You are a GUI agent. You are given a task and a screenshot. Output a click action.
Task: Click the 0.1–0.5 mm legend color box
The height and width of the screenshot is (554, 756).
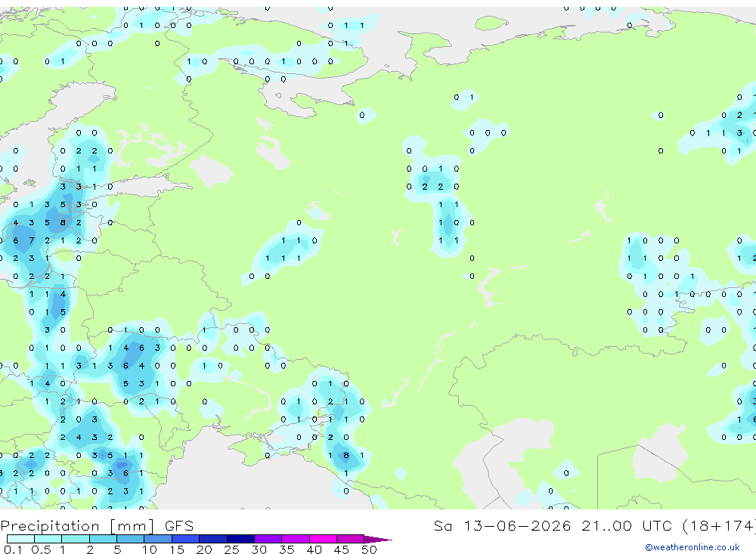coord(20,539)
